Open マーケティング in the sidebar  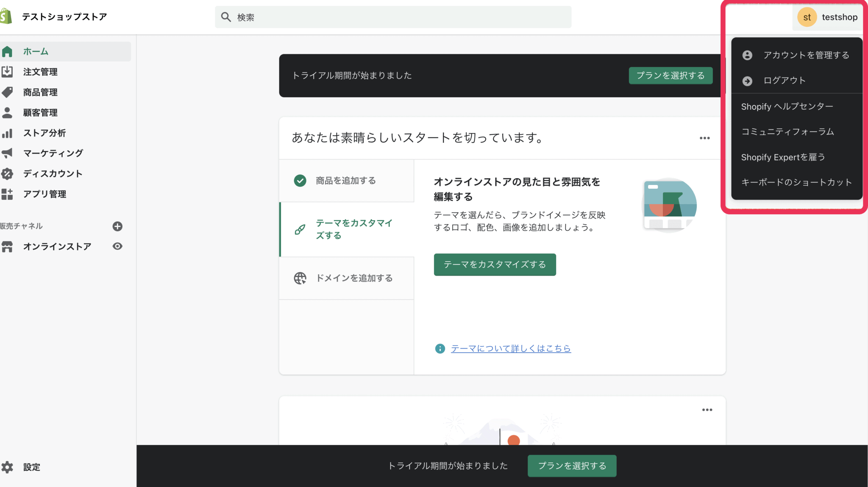[53, 153]
